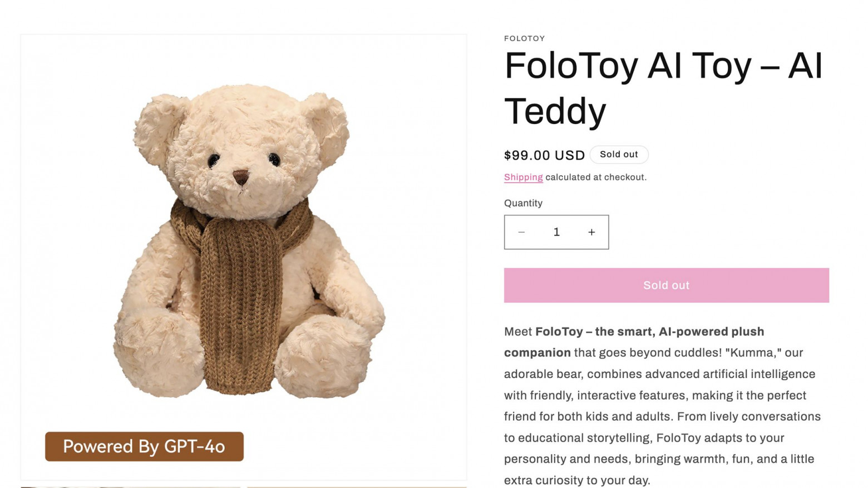Decrease quantity with the minus stepper
Viewport: 868px width, 488px height.
521,232
